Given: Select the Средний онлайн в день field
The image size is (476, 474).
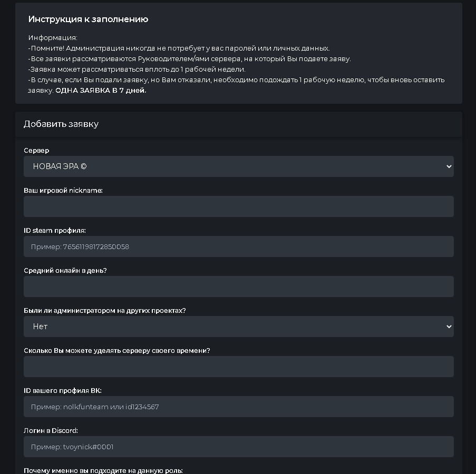Looking at the screenshot, I should click(x=239, y=287).
